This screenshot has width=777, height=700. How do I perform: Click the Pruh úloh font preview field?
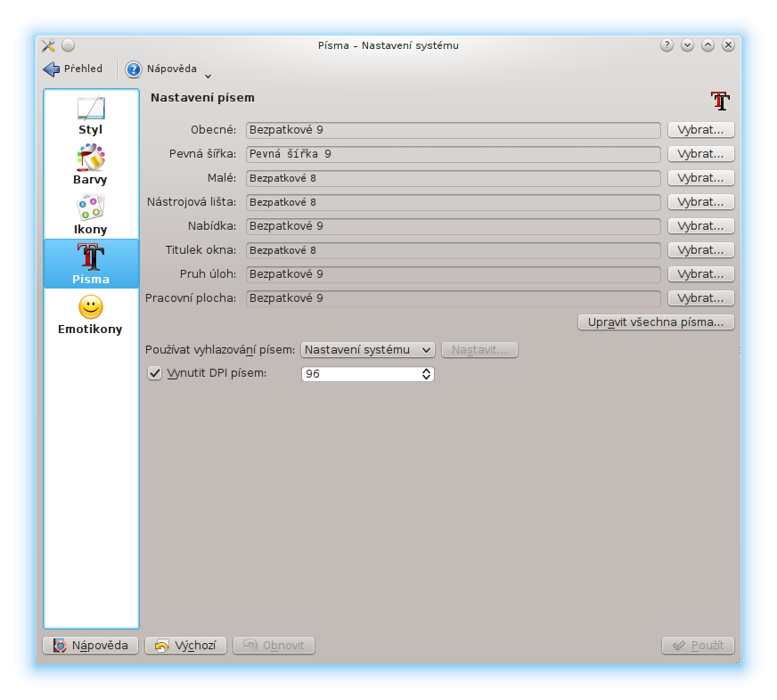[x=453, y=274]
